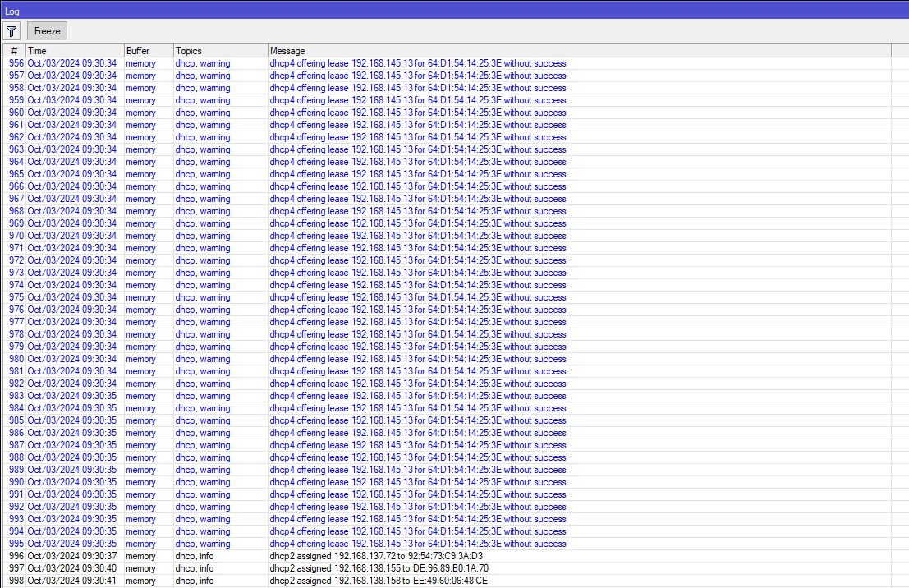
Task: Click the Freeze button
Action: pyautogui.click(x=46, y=30)
